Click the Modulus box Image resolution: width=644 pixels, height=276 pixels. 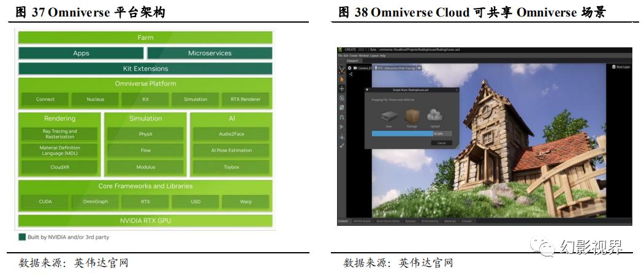pos(145,167)
